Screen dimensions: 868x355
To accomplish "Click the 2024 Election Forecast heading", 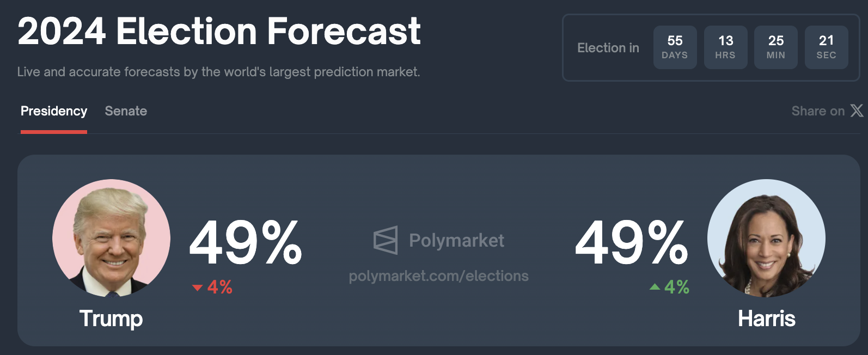I will point(219,31).
